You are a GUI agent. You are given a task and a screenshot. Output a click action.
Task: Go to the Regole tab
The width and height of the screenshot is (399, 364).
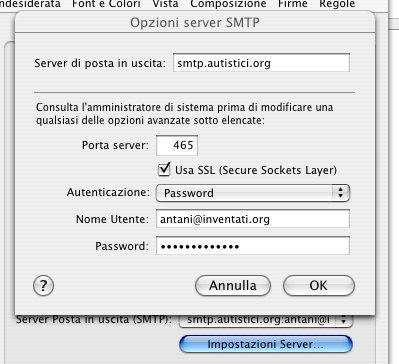coord(337,4)
